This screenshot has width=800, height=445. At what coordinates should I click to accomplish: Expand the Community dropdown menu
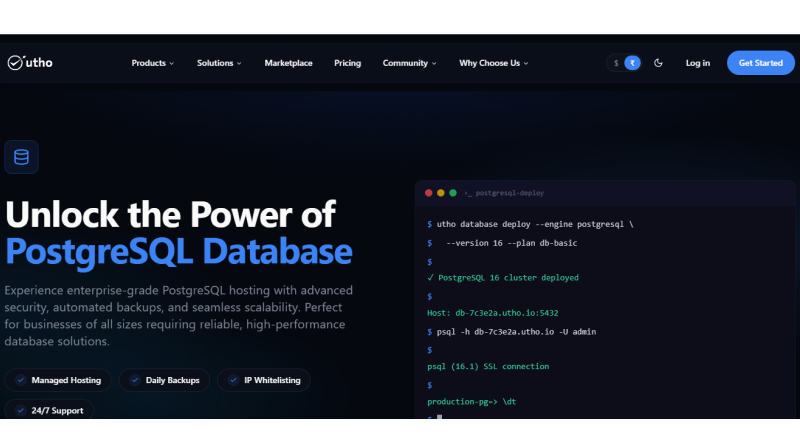[409, 63]
